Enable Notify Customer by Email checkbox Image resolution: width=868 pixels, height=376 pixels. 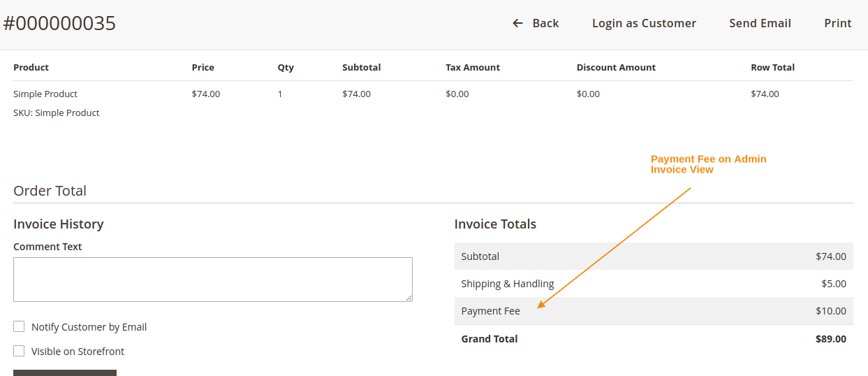(x=19, y=326)
